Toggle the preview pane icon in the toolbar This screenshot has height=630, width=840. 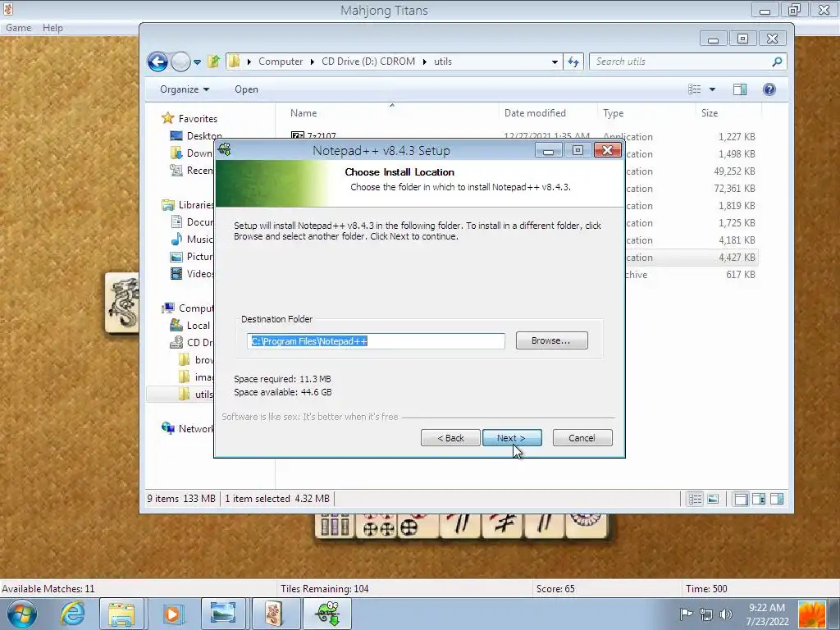[740, 89]
